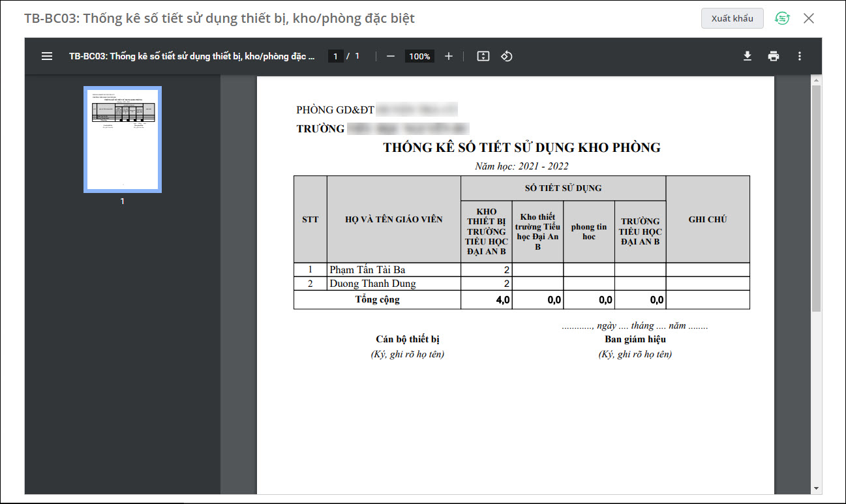Screen dimensions: 846x504
Task: Open the PDF viewer sidebar menu icon
Action: [47, 56]
